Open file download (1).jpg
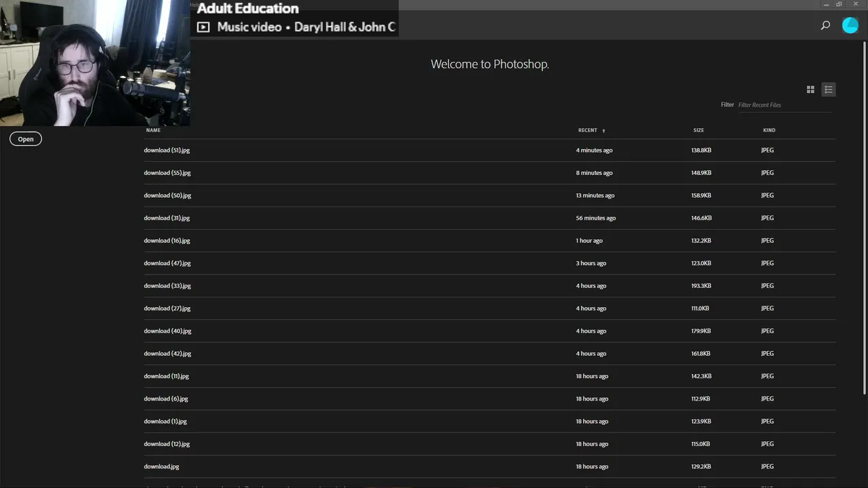Viewport: 868px width, 488px height. (x=165, y=422)
